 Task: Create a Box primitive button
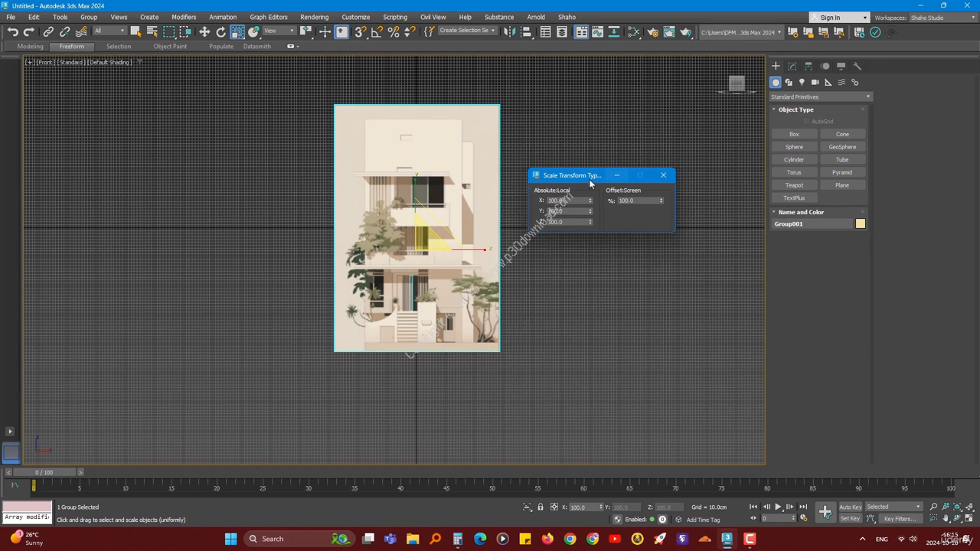794,134
